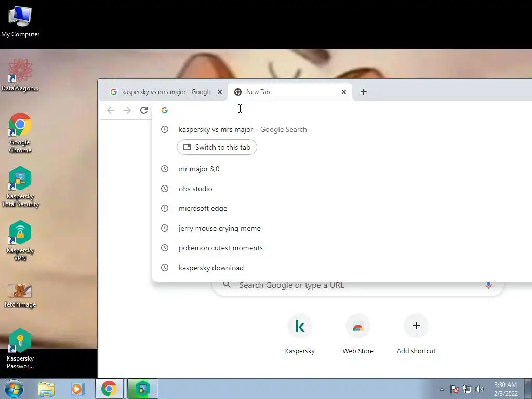Click the Switch to this tab button
This screenshot has width=532, height=399.
point(217,147)
